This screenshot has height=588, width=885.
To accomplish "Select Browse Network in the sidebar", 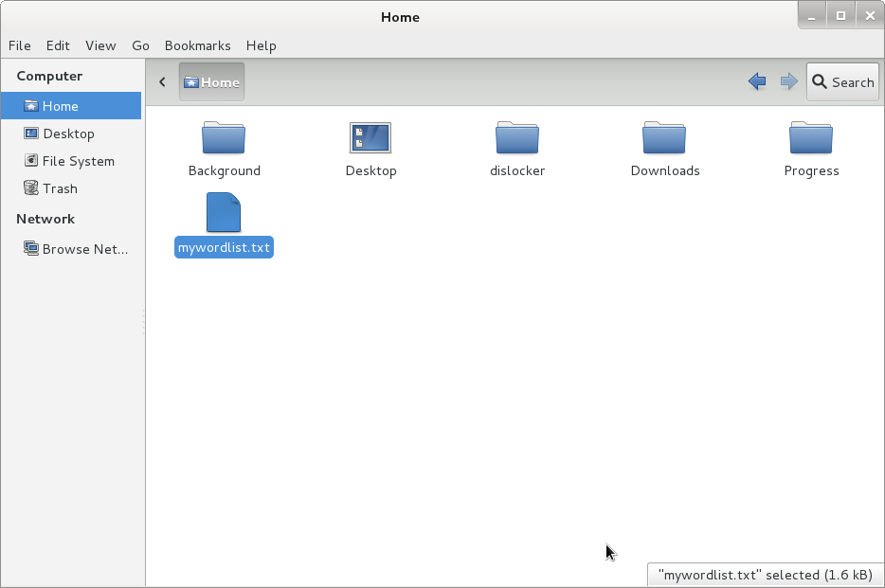I will [84, 249].
